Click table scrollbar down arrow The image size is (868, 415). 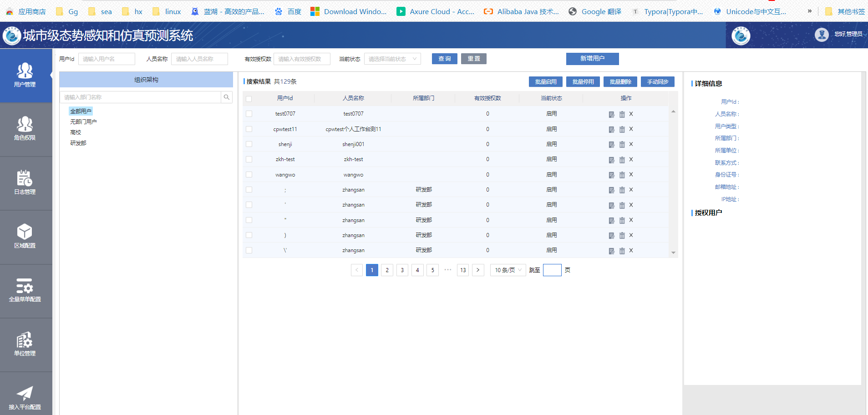tap(673, 253)
